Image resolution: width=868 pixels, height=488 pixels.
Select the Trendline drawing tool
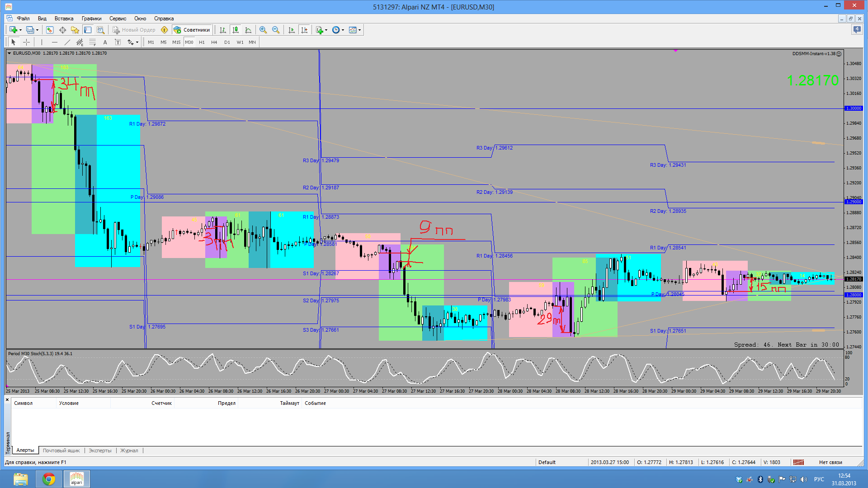(67, 42)
